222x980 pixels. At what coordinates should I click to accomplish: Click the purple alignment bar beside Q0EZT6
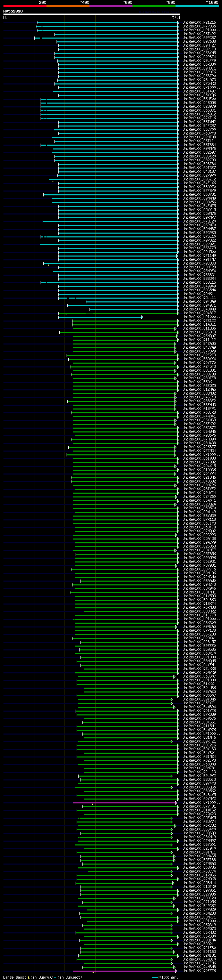[125, 971]
